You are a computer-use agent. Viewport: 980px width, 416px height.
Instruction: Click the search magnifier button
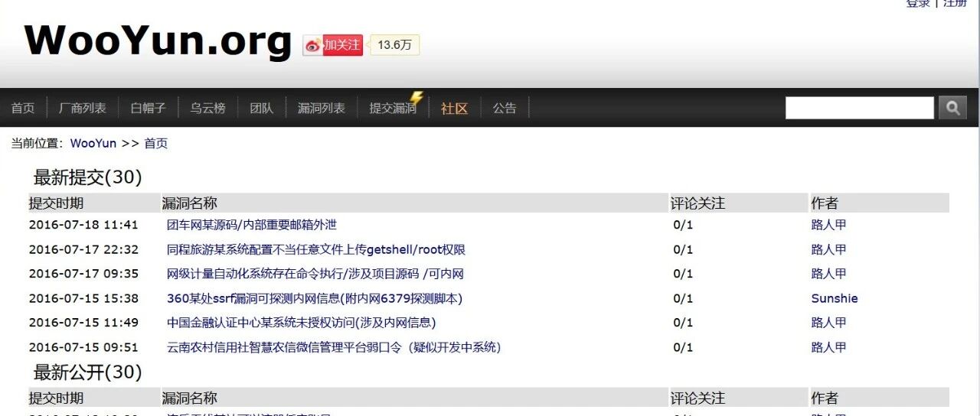952,108
